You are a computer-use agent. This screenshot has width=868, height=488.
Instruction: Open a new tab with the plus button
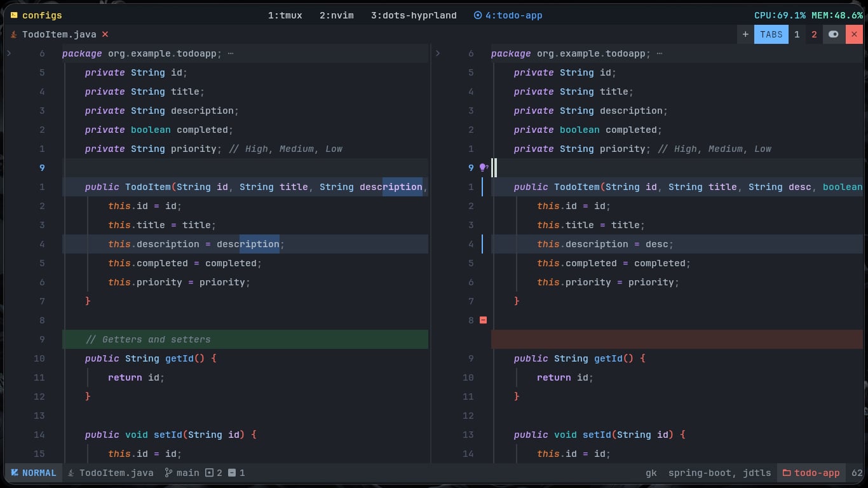pos(745,34)
